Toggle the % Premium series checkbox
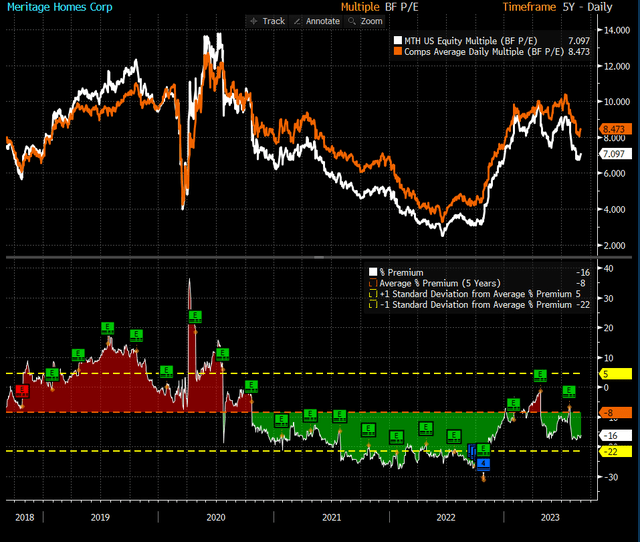640x542 pixels. [x=373, y=272]
